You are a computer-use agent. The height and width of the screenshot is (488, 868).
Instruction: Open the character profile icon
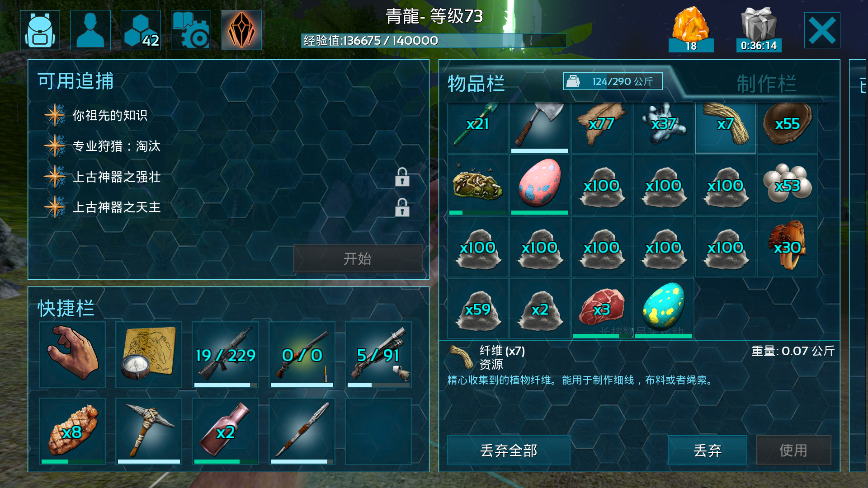pos(90,30)
